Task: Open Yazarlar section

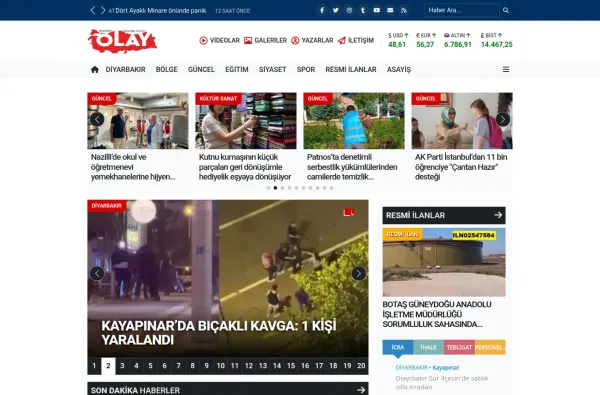Action: [312, 40]
